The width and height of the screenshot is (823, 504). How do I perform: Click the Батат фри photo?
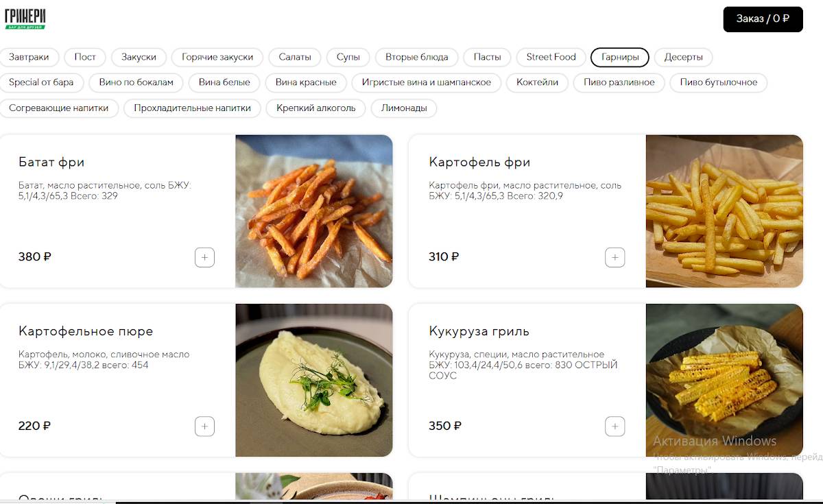pos(314,211)
